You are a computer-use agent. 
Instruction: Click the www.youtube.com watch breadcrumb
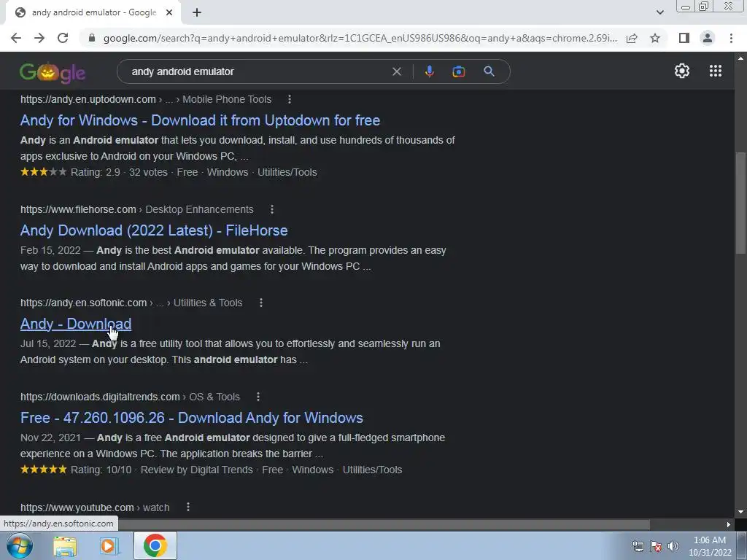(x=95, y=507)
